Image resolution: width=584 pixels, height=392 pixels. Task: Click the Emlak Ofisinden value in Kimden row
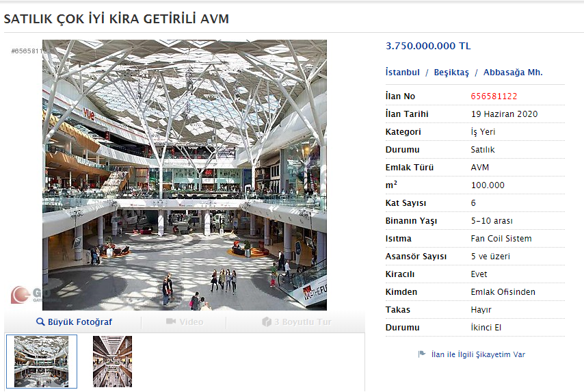click(x=503, y=292)
